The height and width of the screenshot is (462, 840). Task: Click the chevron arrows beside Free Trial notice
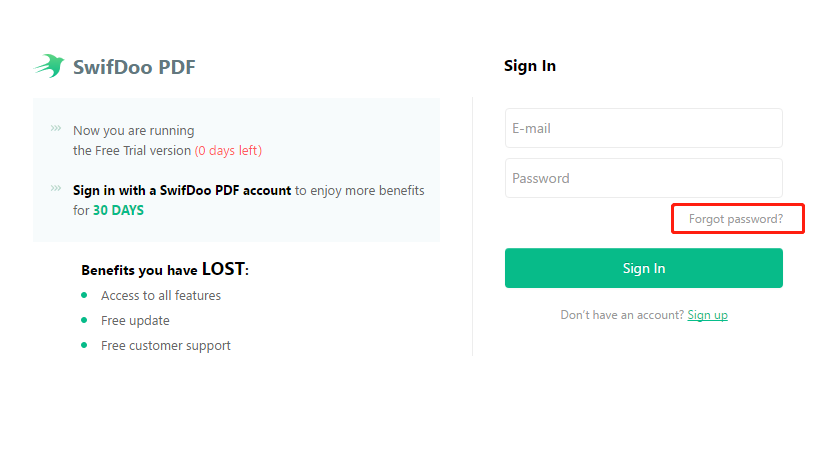56,128
